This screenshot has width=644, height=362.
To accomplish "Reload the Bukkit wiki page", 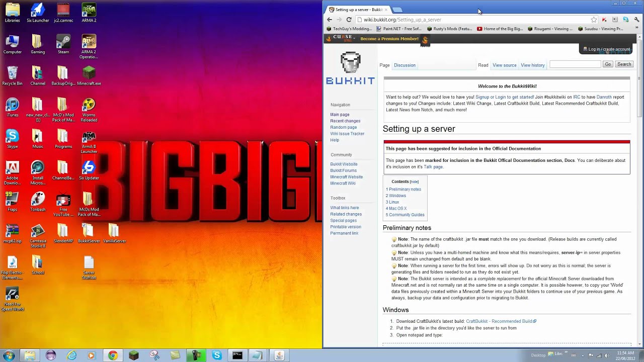I will tap(349, 20).
